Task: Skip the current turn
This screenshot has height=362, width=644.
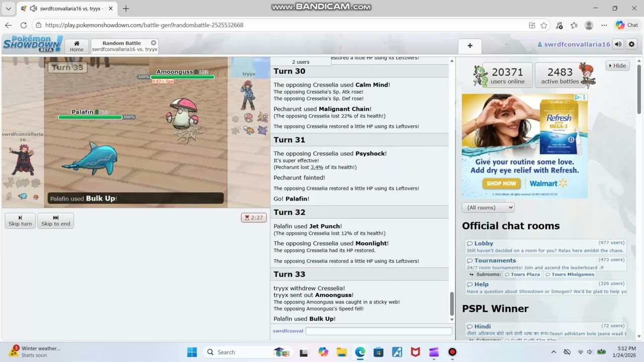Action: [x=20, y=221]
